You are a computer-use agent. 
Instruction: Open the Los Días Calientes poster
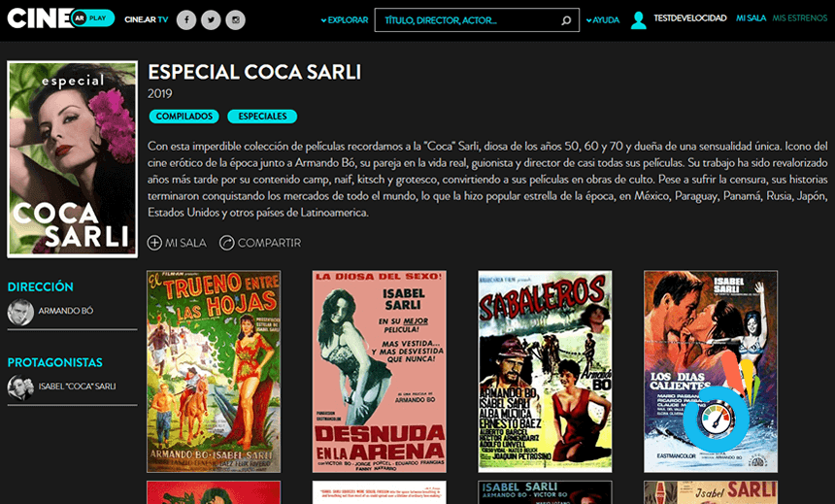pos(711,371)
